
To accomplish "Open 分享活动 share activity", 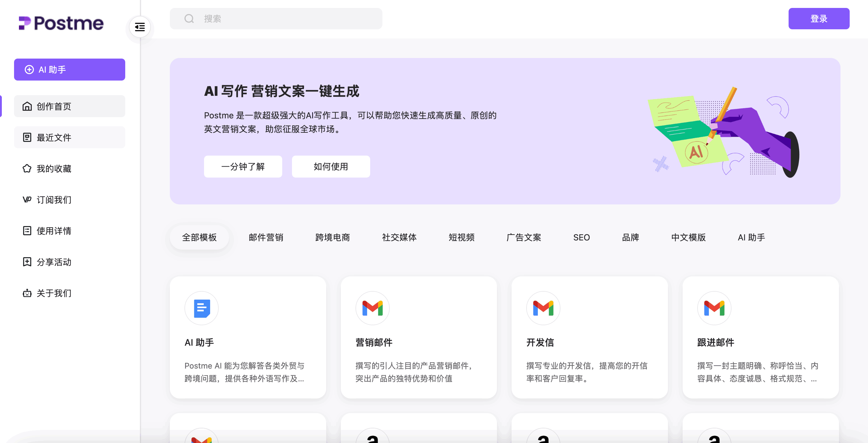I will 69,262.
